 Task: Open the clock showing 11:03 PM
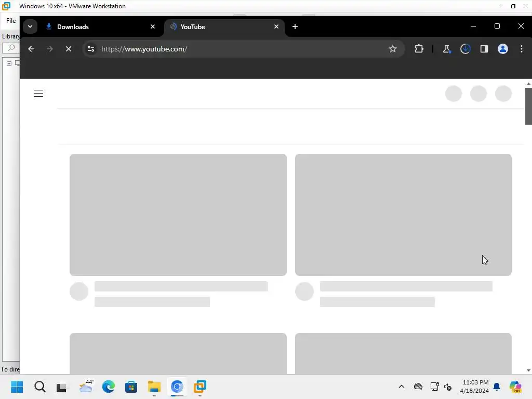[x=474, y=387]
